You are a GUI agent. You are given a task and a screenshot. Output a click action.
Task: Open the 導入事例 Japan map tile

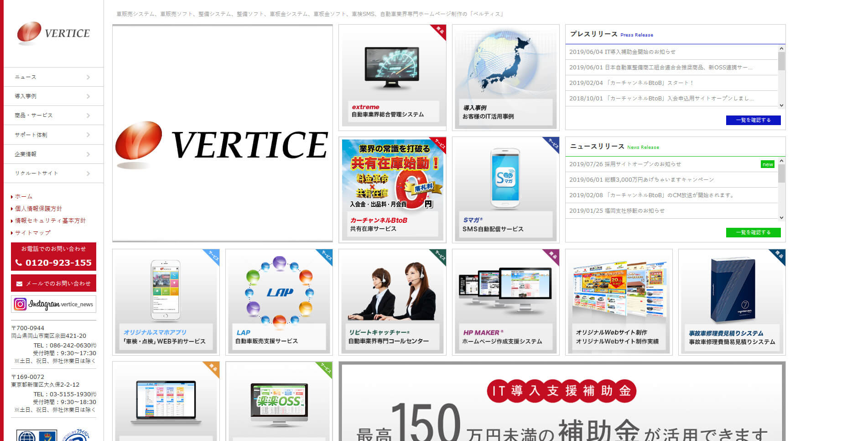click(x=505, y=78)
